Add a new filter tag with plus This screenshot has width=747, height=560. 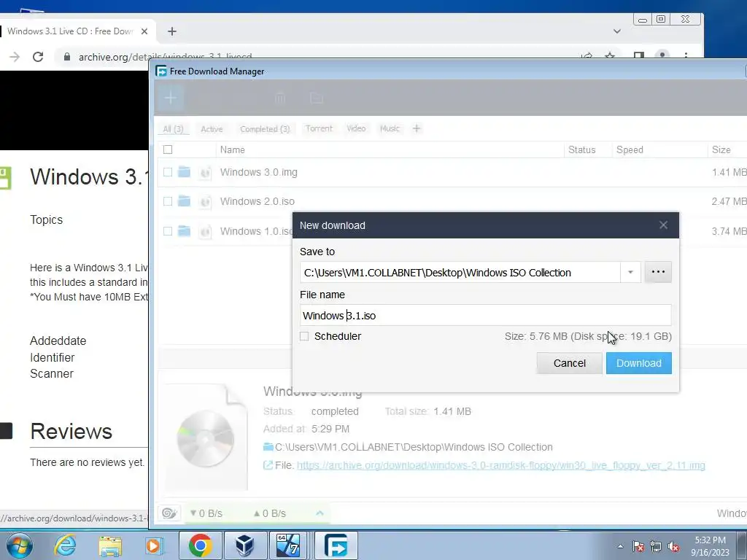(417, 128)
